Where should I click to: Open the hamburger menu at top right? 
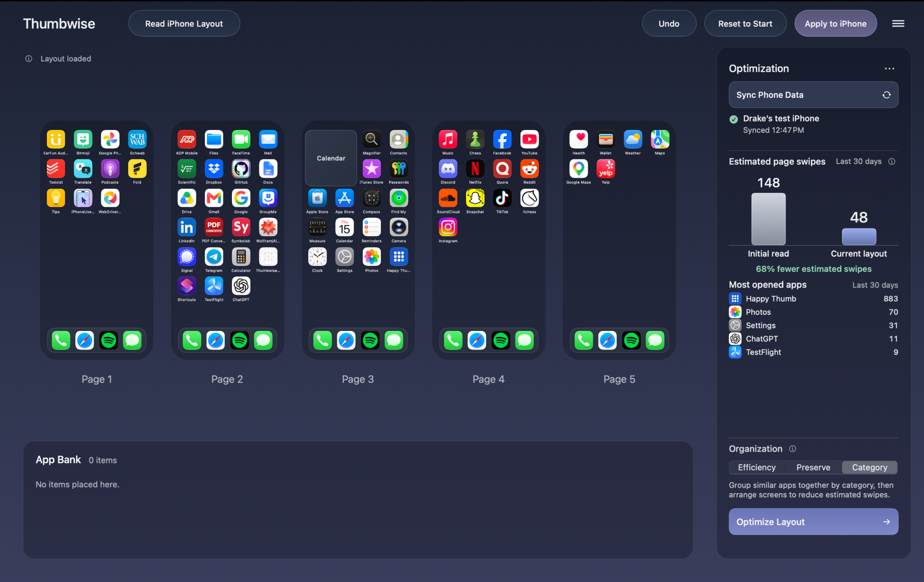tap(898, 23)
